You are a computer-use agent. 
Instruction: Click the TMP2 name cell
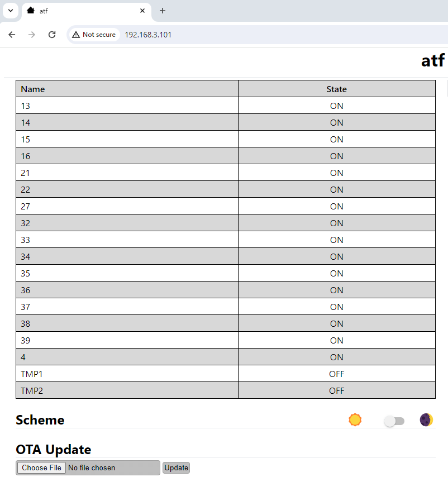pyautogui.click(x=32, y=390)
